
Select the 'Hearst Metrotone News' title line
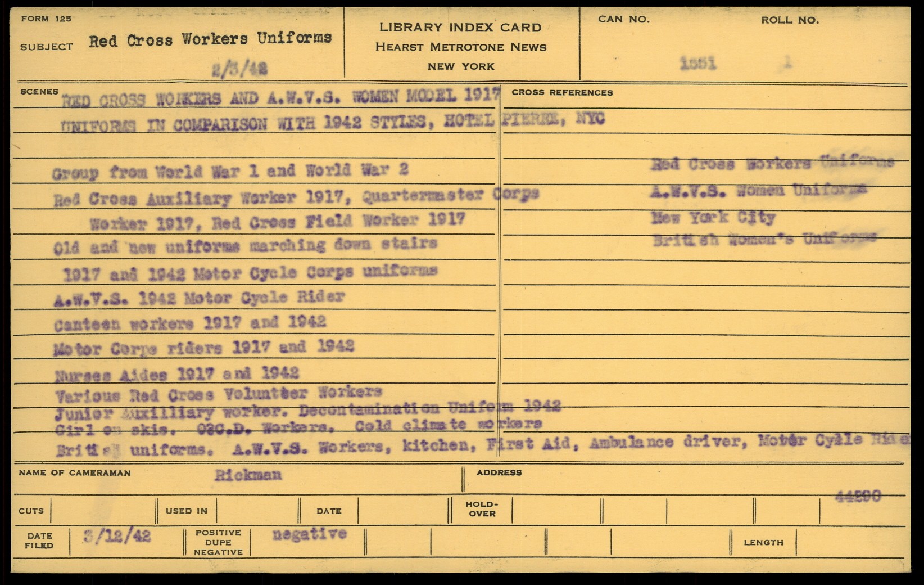(x=461, y=47)
